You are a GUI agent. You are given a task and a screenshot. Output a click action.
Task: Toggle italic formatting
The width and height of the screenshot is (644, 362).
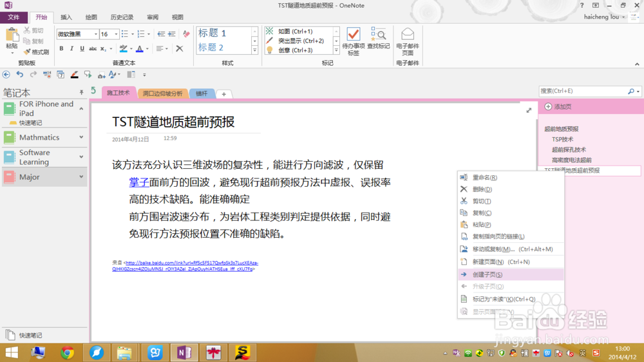pyautogui.click(x=71, y=48)
